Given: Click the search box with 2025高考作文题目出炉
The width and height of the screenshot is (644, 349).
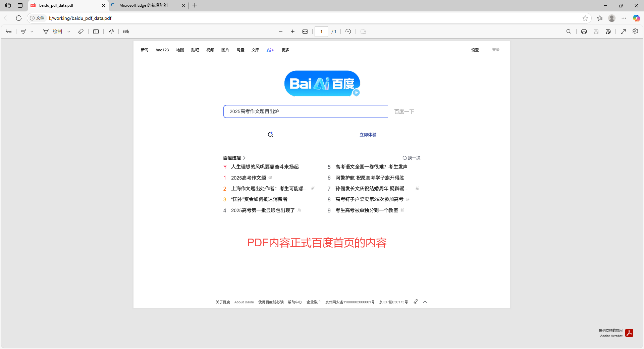Looking at the screenshot, I should pos(306,111).
